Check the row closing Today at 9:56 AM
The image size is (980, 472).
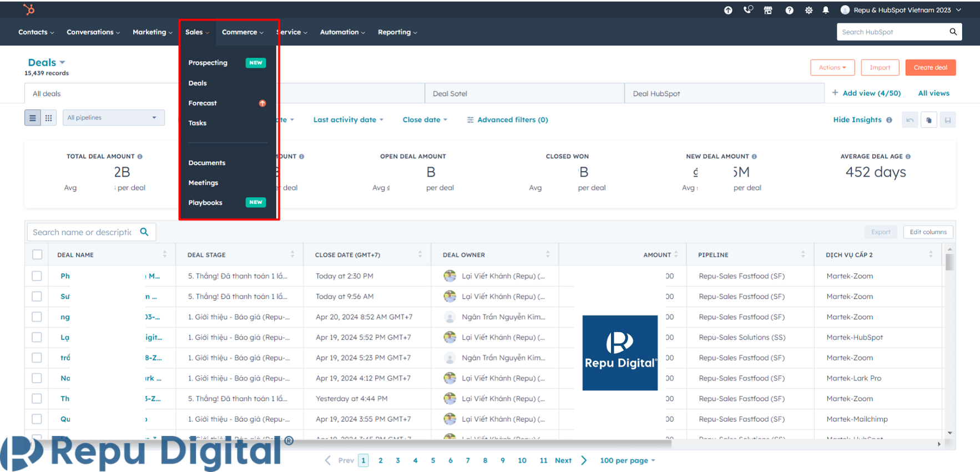[x=37, y=297]
